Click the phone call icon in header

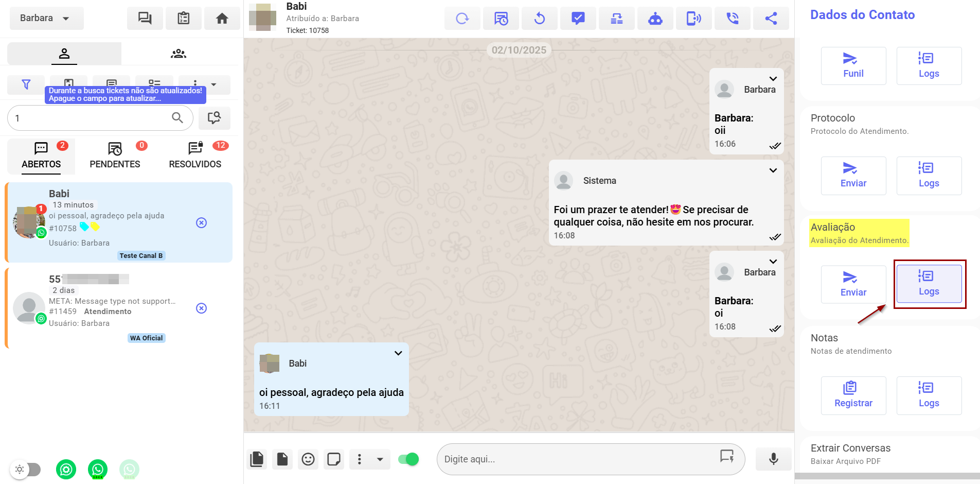tap(732, 19)
